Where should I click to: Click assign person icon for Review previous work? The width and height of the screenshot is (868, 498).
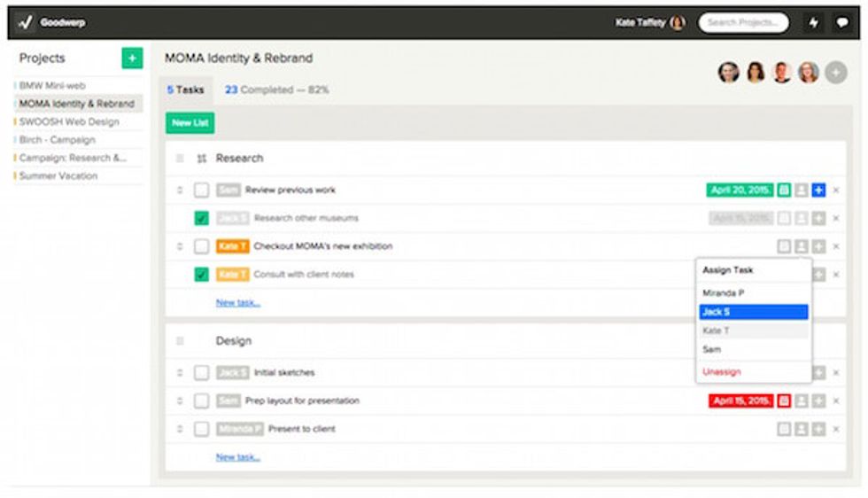801,190
